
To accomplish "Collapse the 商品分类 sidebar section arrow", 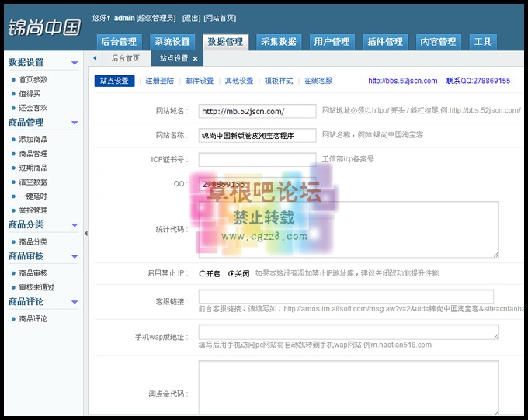I will click(75, 225).
